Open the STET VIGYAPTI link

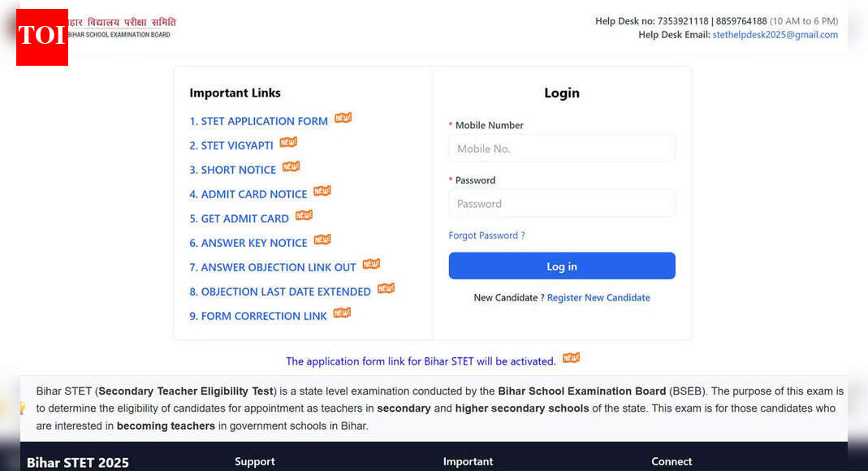(235, 145)
